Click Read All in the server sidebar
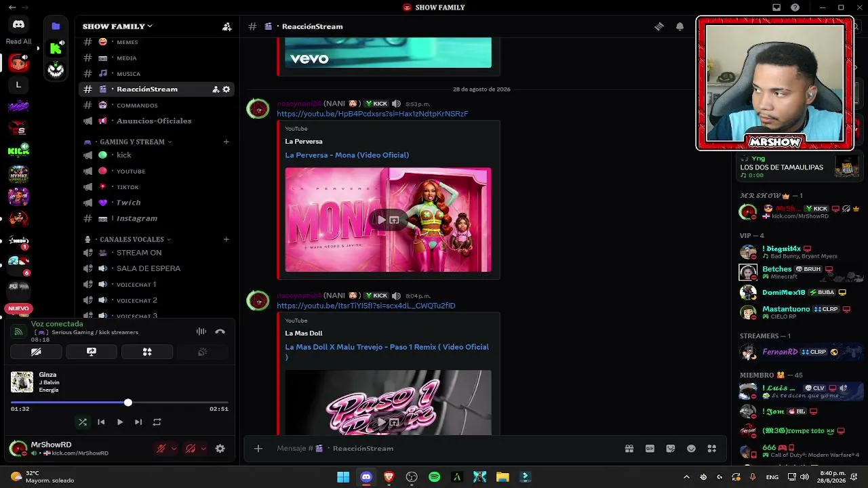Viewport: 868px width, 488px height. tap(18, 42)
